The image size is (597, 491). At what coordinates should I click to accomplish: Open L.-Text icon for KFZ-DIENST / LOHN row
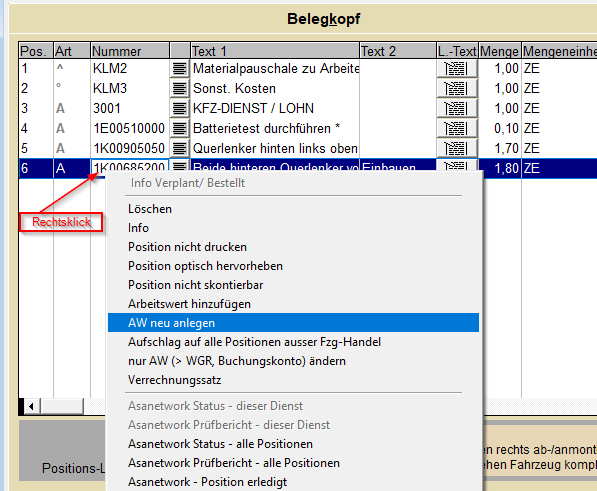pos(457,108)
